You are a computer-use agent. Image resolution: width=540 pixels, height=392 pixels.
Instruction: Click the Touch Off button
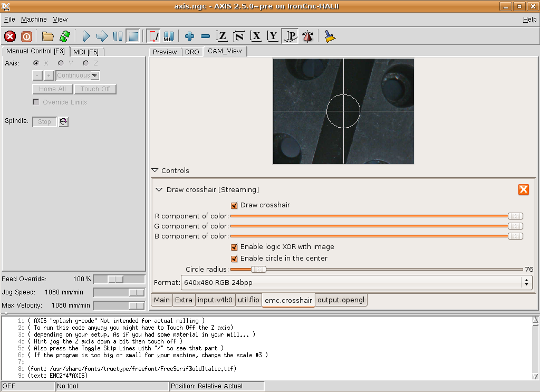point(95,89)
